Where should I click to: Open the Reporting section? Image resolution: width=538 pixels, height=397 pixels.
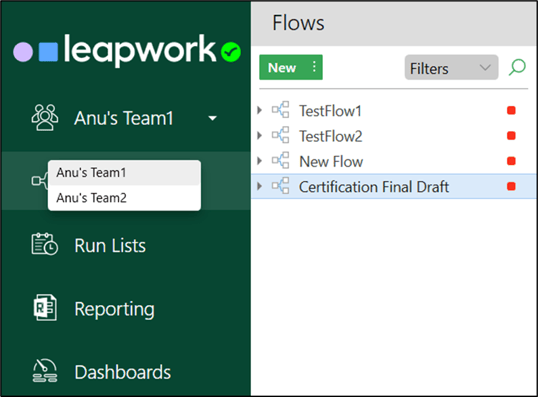coord(115,309)
